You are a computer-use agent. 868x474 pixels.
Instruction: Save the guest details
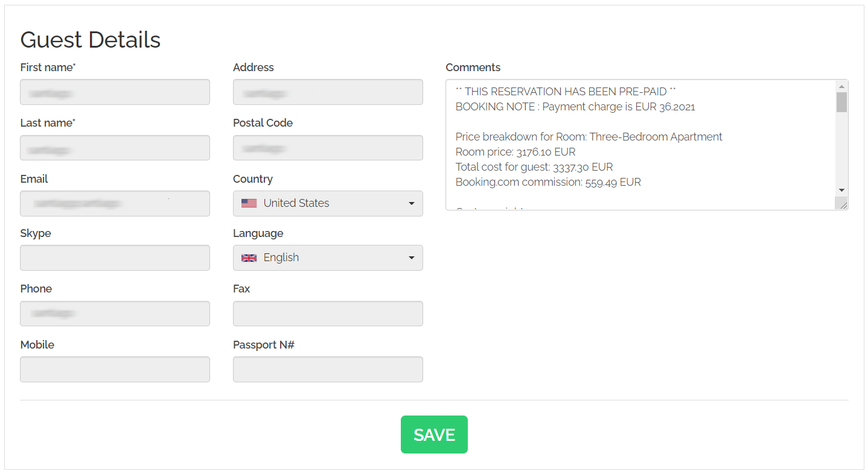(434, 434)
